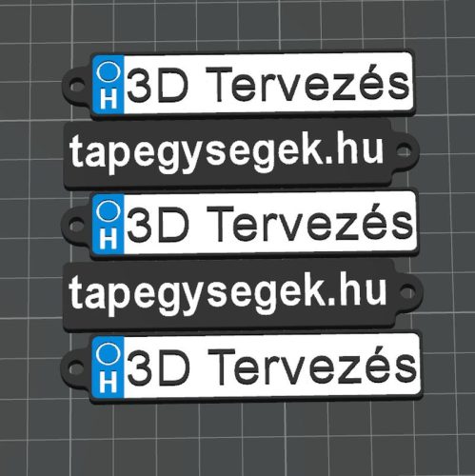Select the bottom 3D Tervezés plate
The height and width of the screenshot is (476, 475).
[241, 367]
